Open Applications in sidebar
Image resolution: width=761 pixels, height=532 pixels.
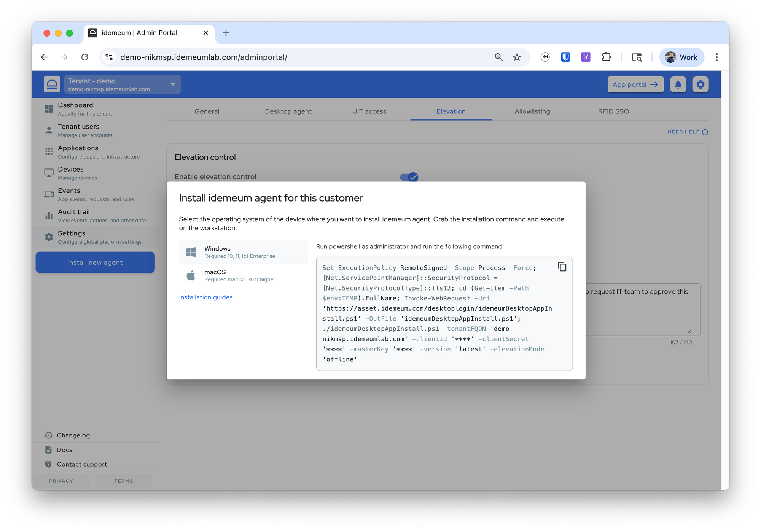[95, 151]
